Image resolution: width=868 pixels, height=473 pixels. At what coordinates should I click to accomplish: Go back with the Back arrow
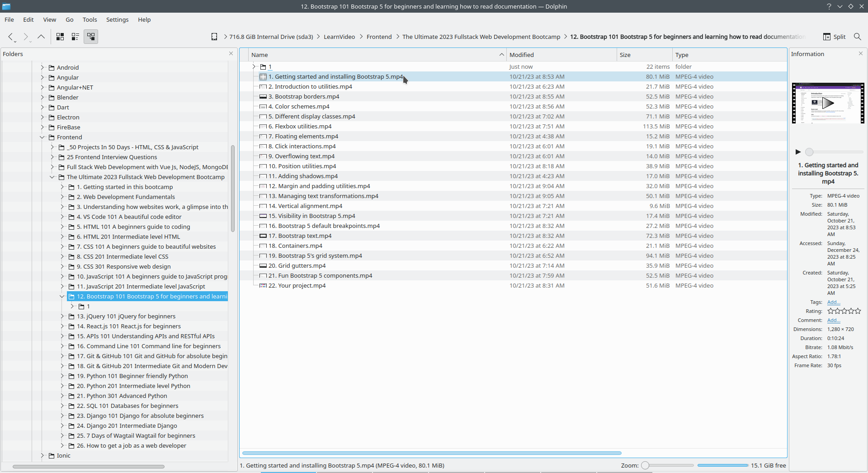[x=10, y=37]
